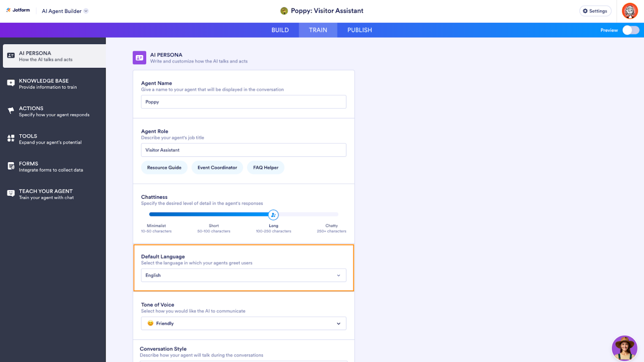Viewport: 644px width, 362px height.
Task: Open the Default Language dropdown
Action: point(243,275)
